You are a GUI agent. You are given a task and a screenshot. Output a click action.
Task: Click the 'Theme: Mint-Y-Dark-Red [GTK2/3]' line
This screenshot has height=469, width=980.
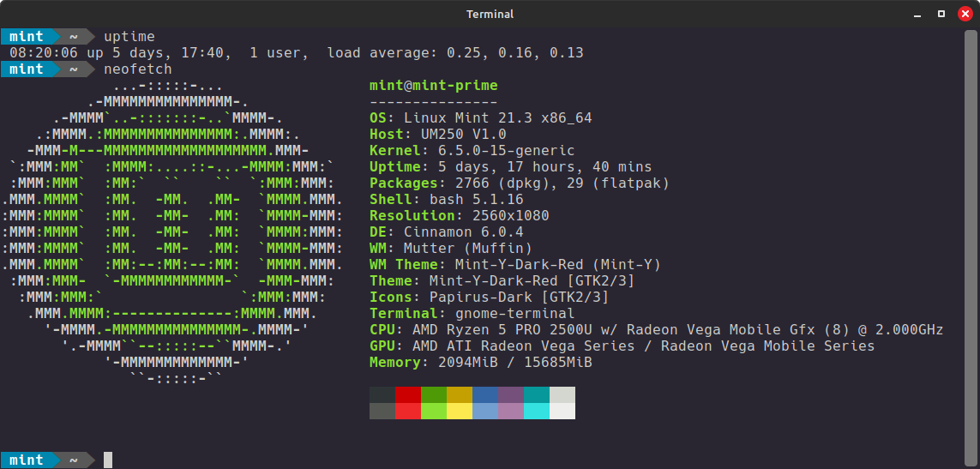pos(502,280)
